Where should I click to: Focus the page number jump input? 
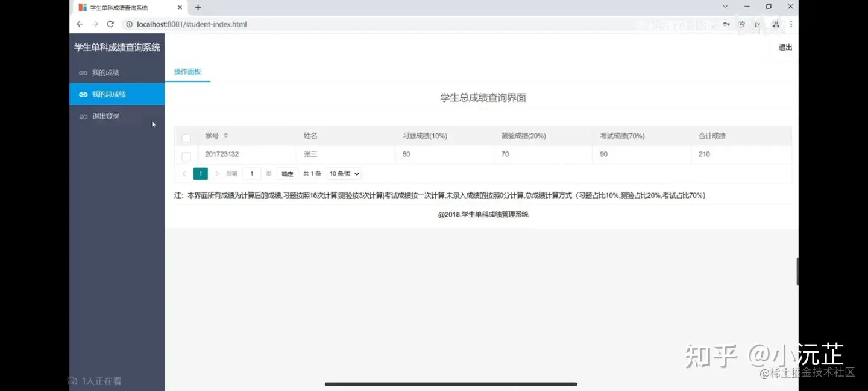coord(251,174)
